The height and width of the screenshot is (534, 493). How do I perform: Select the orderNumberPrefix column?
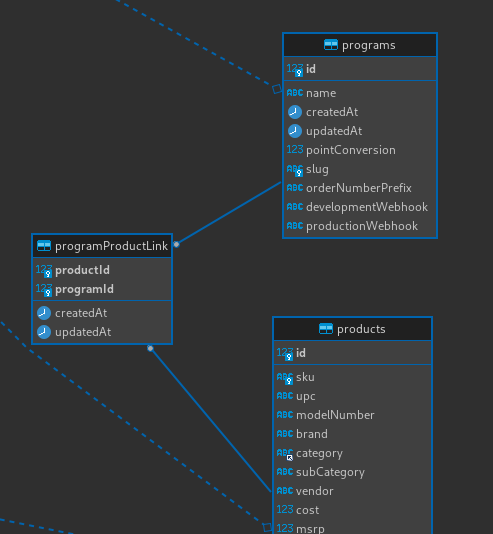click(x=360, y=188)
